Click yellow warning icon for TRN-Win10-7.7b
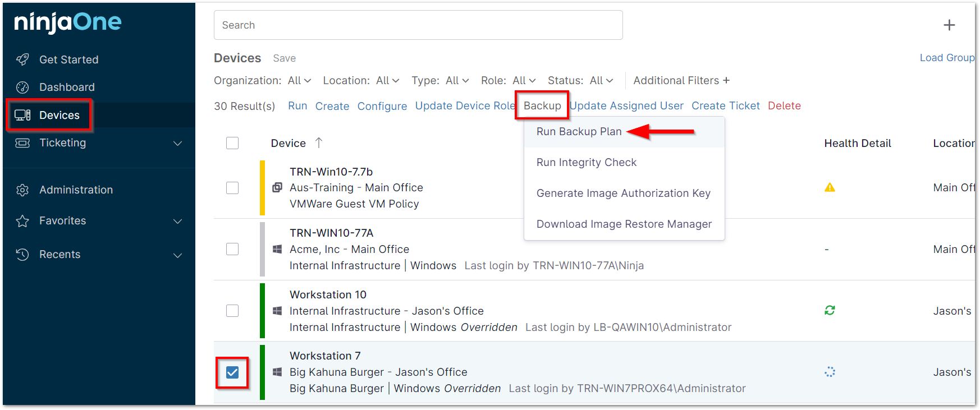The height and width of the screenshot is (410, 980). pos(830,187)
